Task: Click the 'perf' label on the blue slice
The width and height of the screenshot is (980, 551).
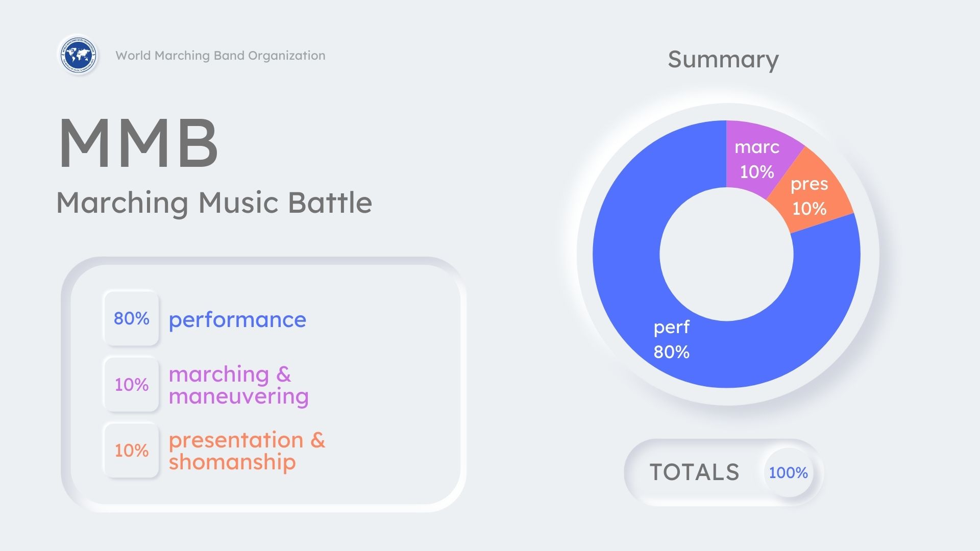Action: pos(671,327)
